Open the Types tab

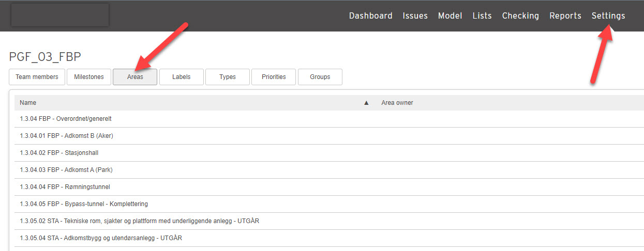point(228,77)
